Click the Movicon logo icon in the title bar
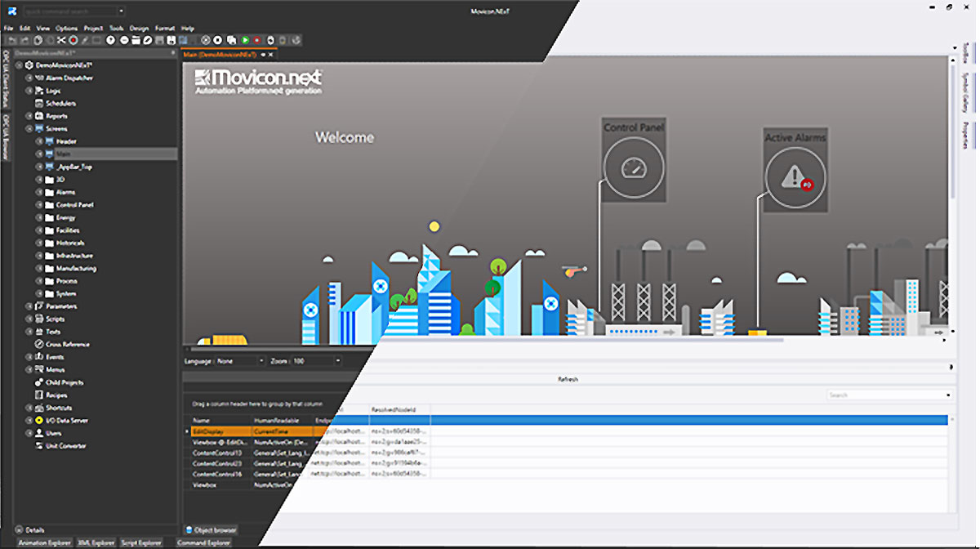 coord(14,11)
